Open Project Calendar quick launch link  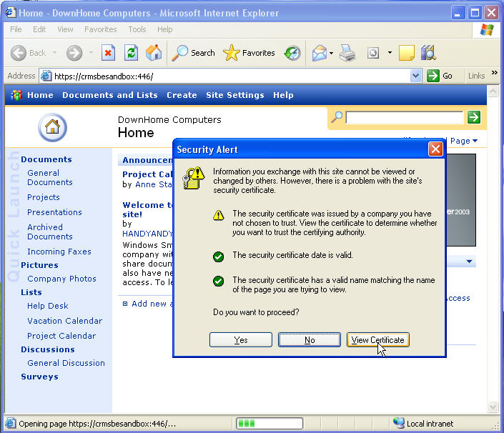[61, 336]
